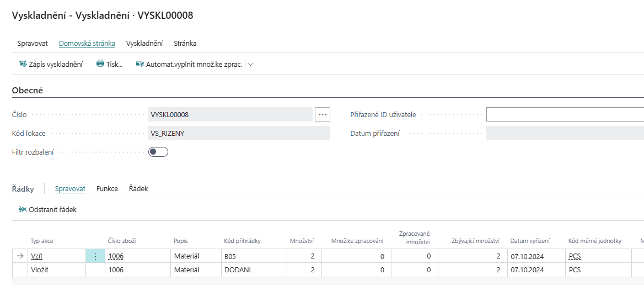Screen dimensions: 644x285
Task: Click the Zápis vyskladnění post icon
Action: coord(23,64)
